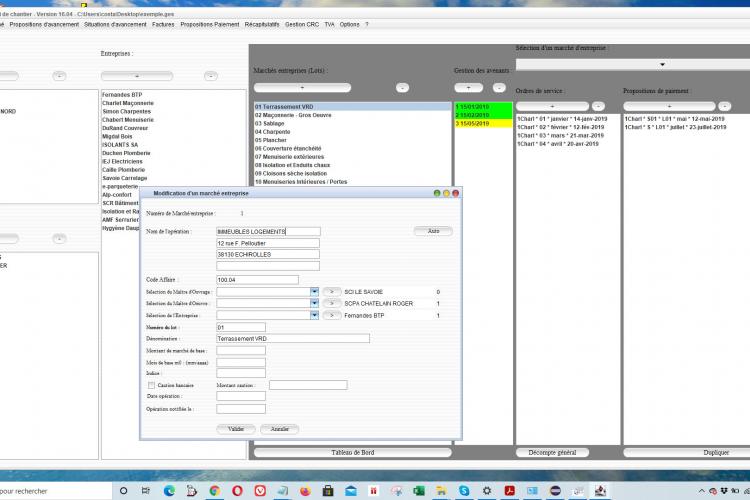Expand the Sélection d'un marché d'entreprise dropdown
This screenshot has width=750, height=500.
point(662,64)
